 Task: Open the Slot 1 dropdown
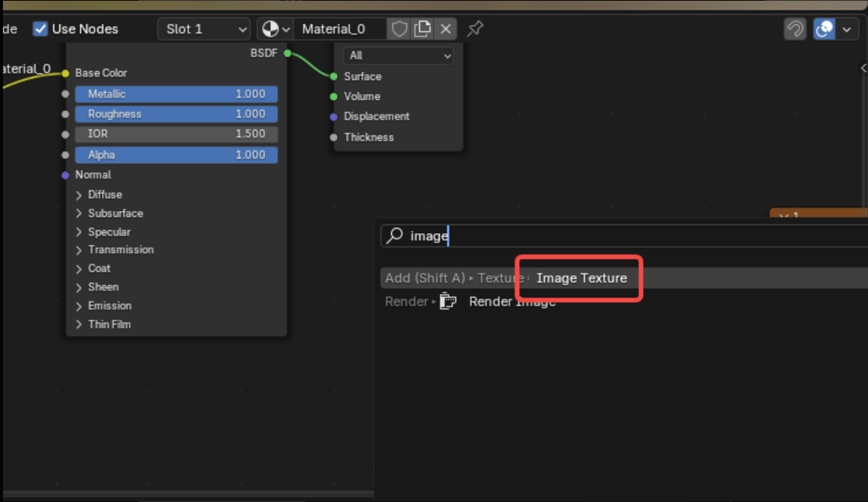click(x=204, y=29)
